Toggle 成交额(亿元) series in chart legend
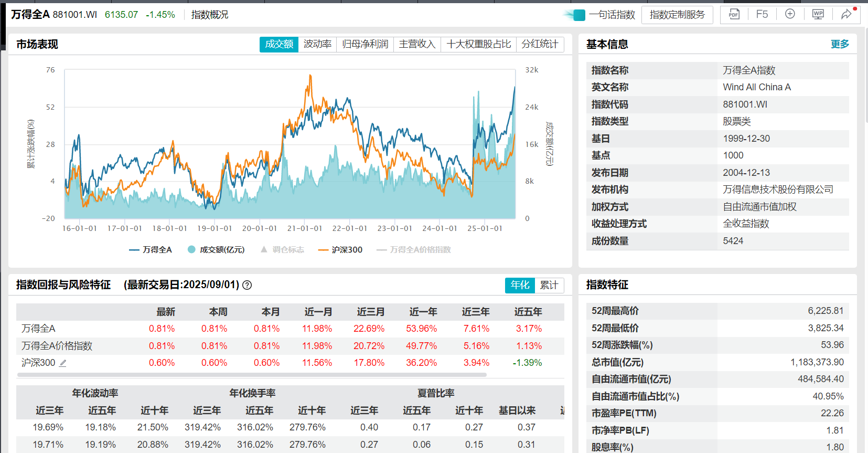This screenshot has height=453, width=868. click(x=216, y=250)
